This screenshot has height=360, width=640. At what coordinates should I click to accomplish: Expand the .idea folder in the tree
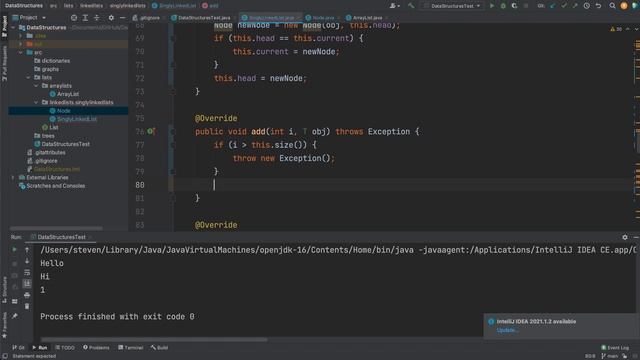point(21,36)
